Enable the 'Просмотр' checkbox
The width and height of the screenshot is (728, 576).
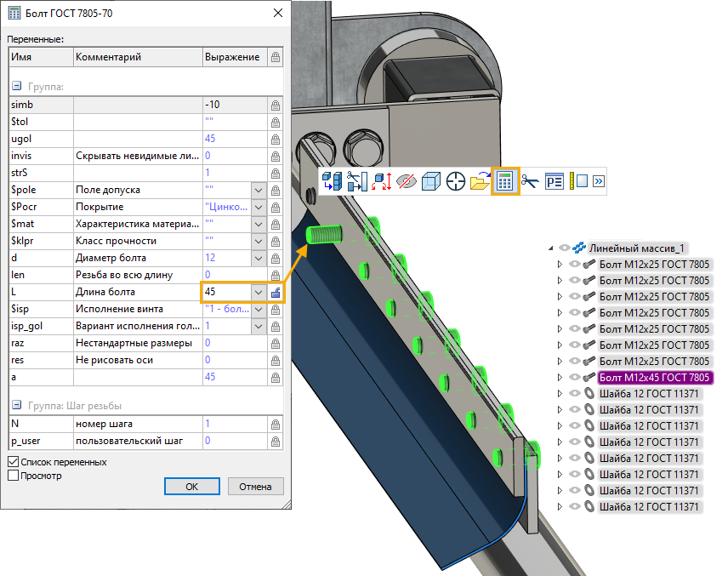[13, 476]
